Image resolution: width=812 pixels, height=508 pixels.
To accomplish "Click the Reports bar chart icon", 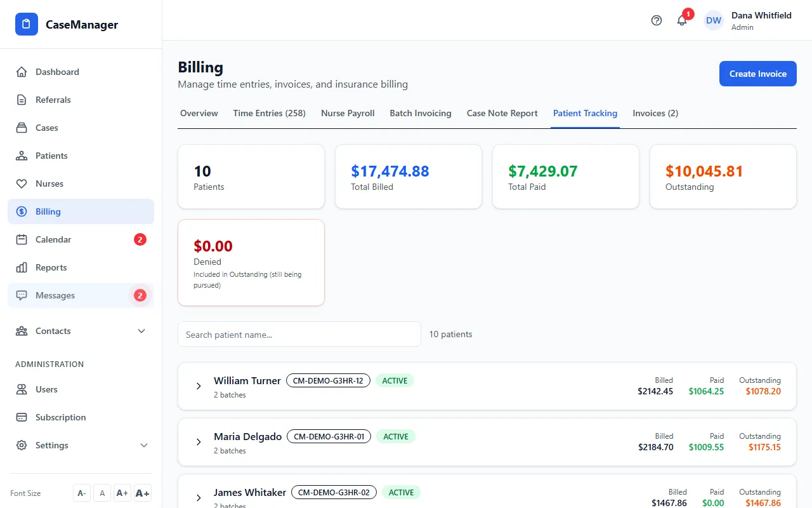I will point(22,267).
